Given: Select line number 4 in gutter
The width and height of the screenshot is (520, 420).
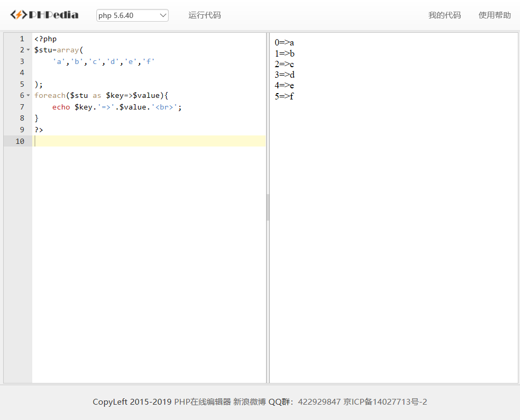Looking at the screenshot, I should click(x=22, y=72).
